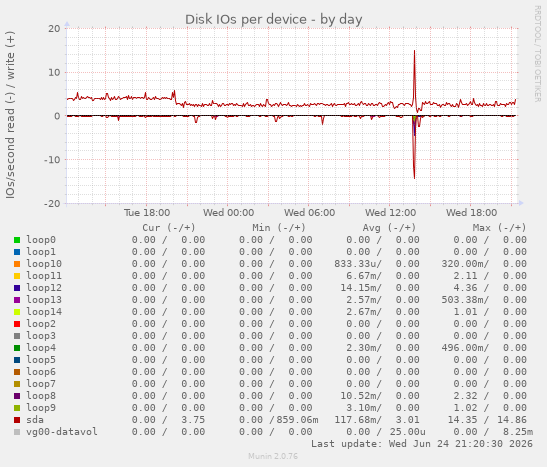
Task: Click the loop14 lime color swatch
Action: pyautogui.click(x=17, y=312)
